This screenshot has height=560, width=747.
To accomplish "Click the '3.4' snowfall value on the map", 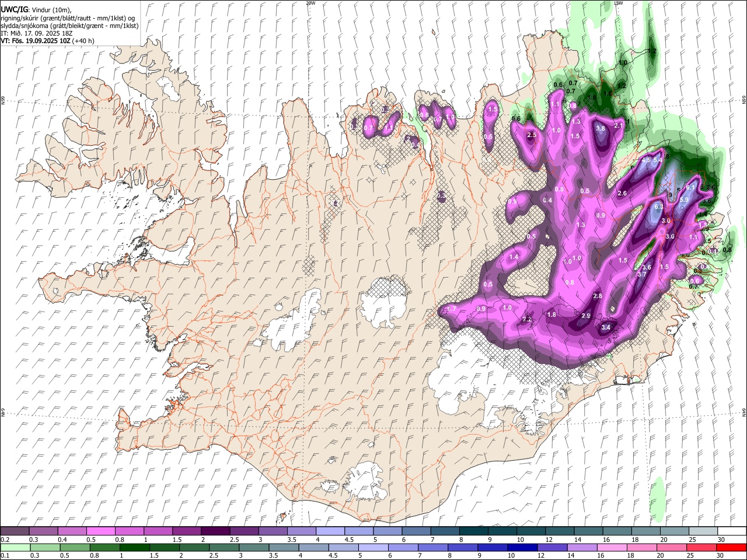I will [606, 327].
